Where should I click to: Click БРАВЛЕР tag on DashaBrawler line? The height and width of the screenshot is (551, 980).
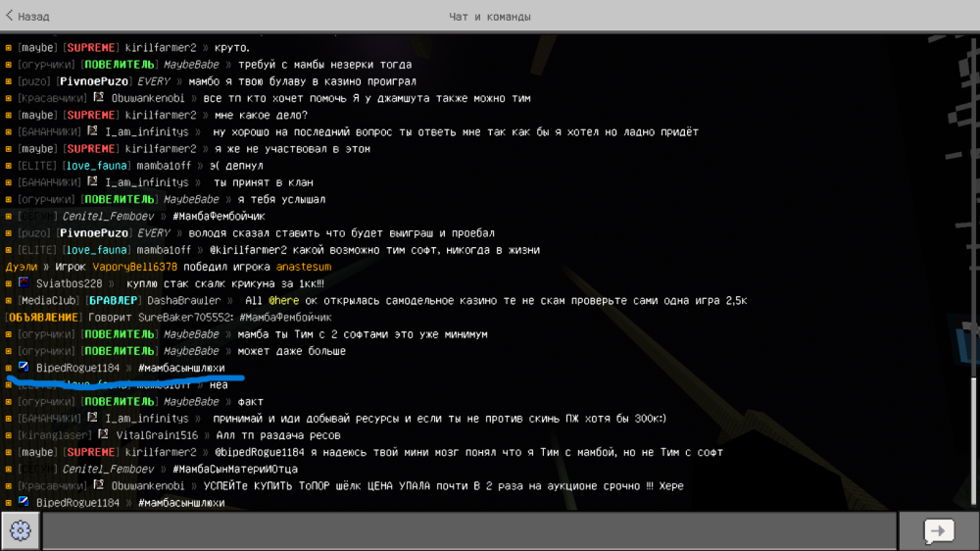(113, 301)
